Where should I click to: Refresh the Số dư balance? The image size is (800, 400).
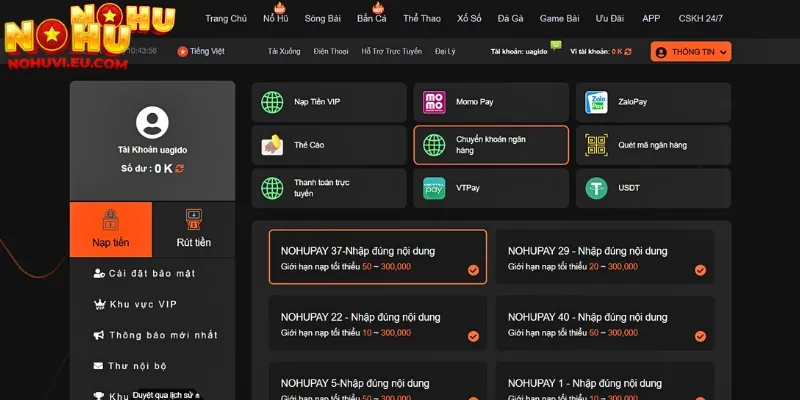tap(179, 168)
